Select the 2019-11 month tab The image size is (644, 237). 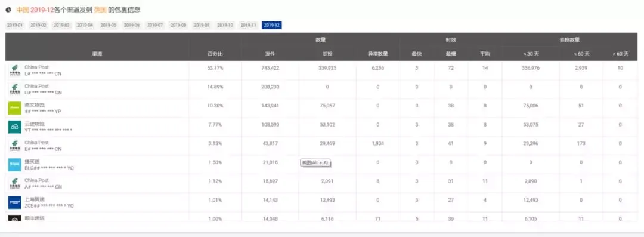[249, 25]
